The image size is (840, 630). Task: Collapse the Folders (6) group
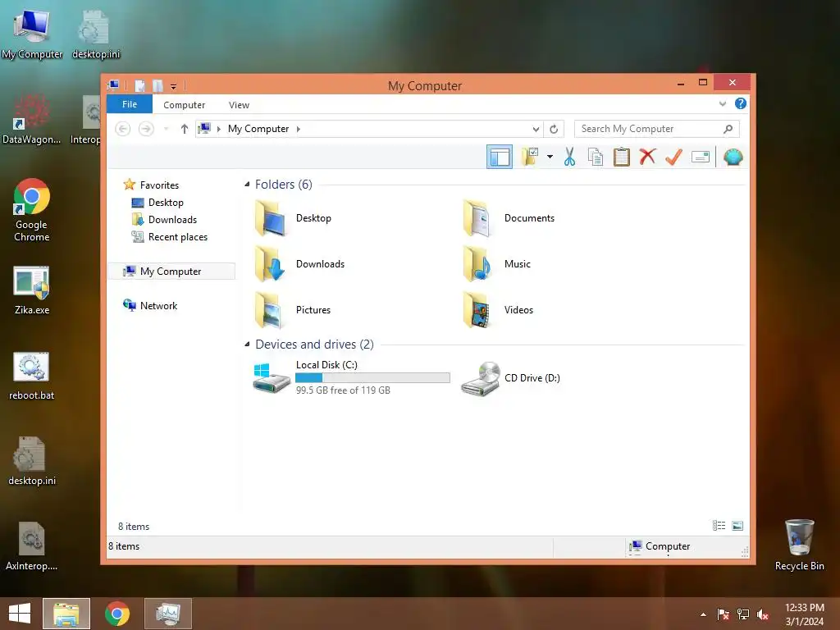tap(247, 185)
